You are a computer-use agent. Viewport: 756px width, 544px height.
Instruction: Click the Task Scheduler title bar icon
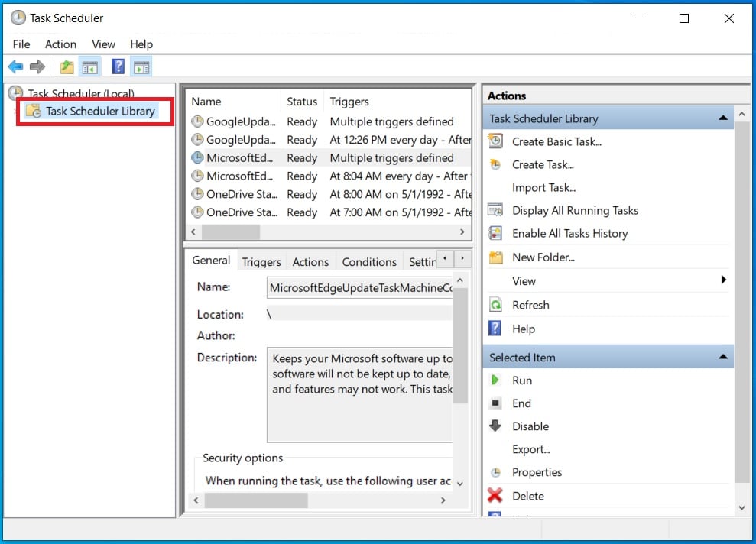click(18, 18)
